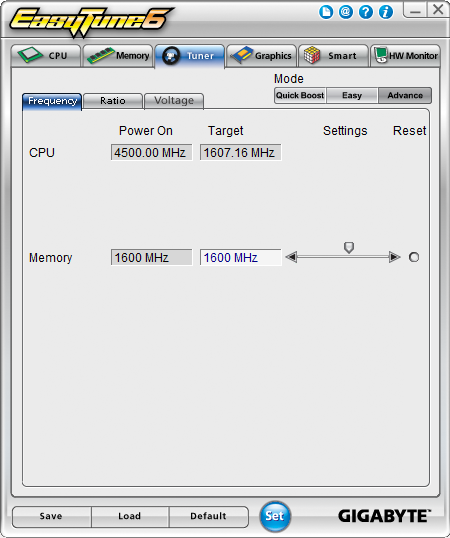Click the @ email icon
The height and width of the screenshot is (538, 450).
(346, 12)
